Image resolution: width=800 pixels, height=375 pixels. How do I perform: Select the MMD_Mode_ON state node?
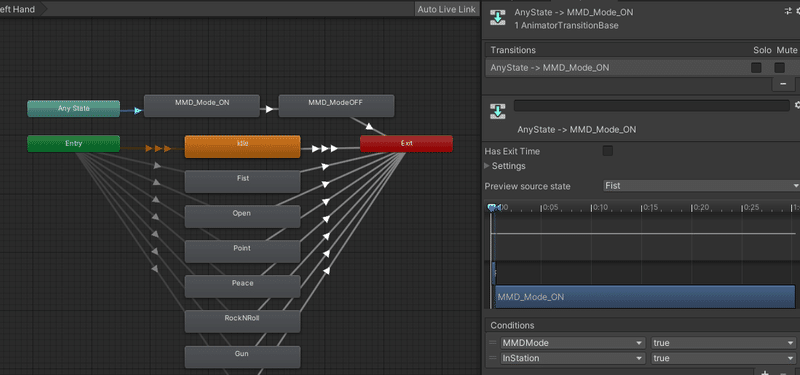pyautogui.click(x=202, y=106)
